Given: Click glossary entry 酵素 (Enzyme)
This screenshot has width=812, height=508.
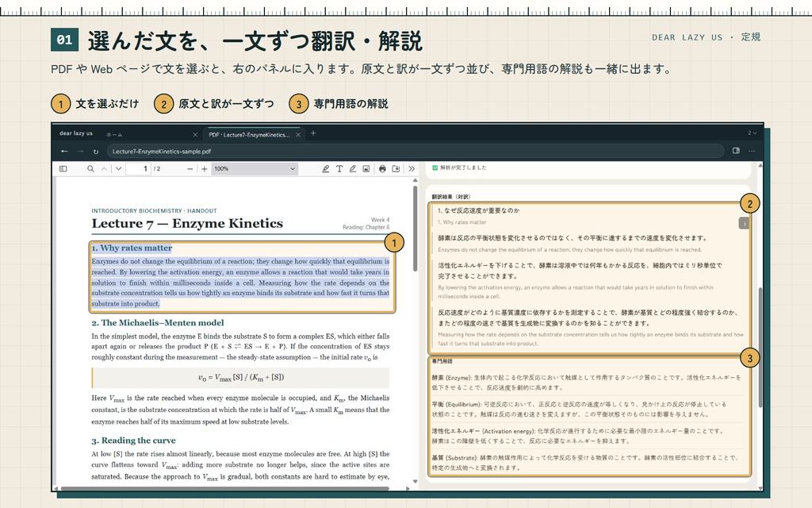Looking at the screenshot, I should (587, 383).
